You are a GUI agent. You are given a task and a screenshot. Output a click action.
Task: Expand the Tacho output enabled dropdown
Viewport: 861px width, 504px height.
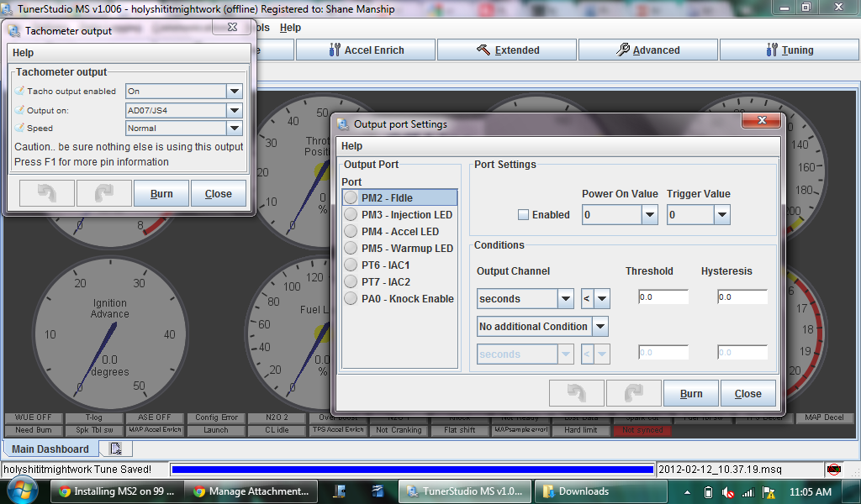point(234,92)
